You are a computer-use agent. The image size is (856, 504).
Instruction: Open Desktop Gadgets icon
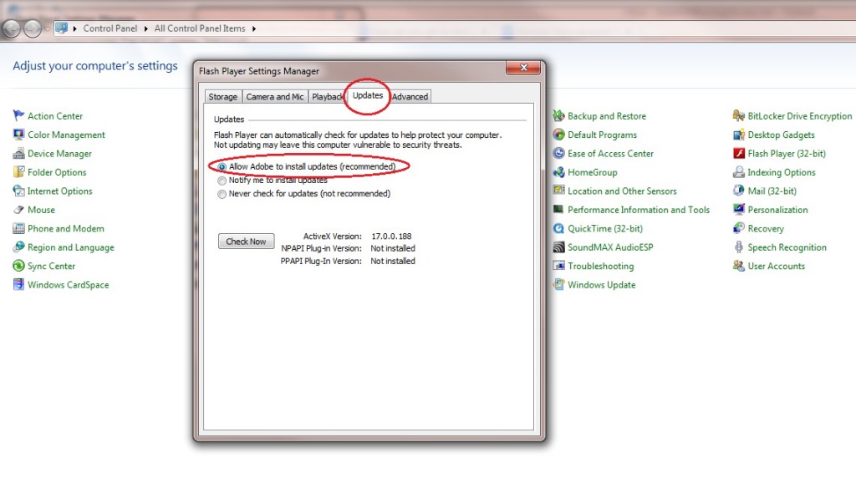pos(739,135)
